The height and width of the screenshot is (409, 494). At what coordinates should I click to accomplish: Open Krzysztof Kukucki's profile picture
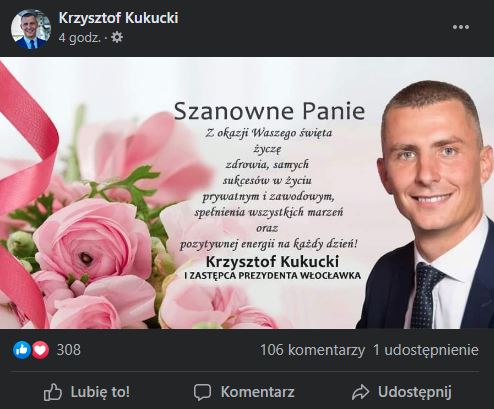pyautogui.click(x=31, y=29)
